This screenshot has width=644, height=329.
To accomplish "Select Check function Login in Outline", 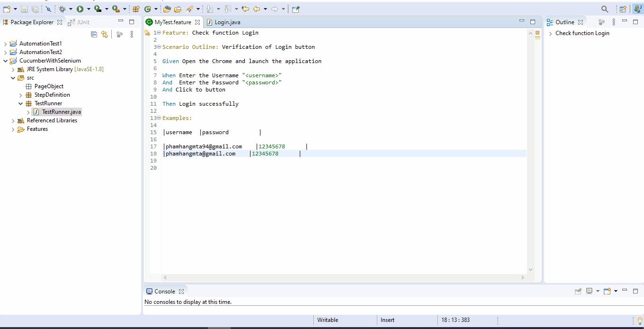I will pos(582,33).
